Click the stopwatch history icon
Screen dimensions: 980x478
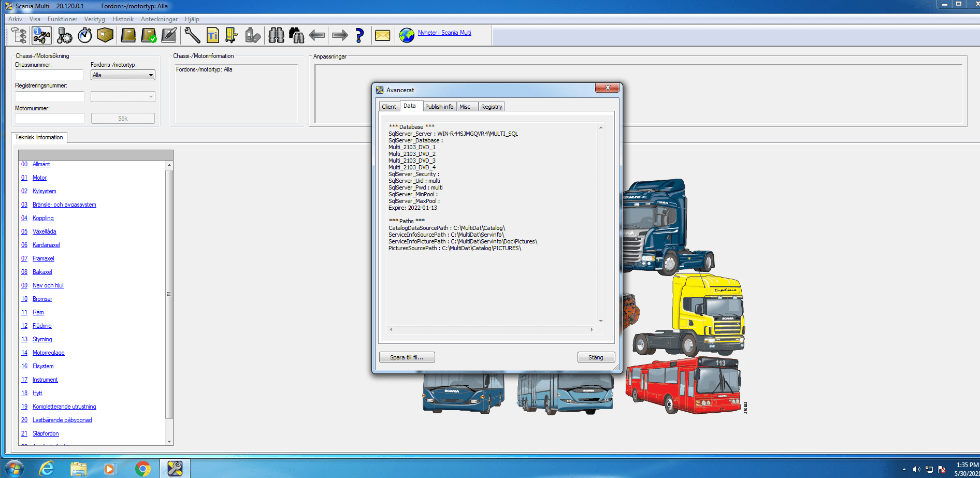[83, 35]
